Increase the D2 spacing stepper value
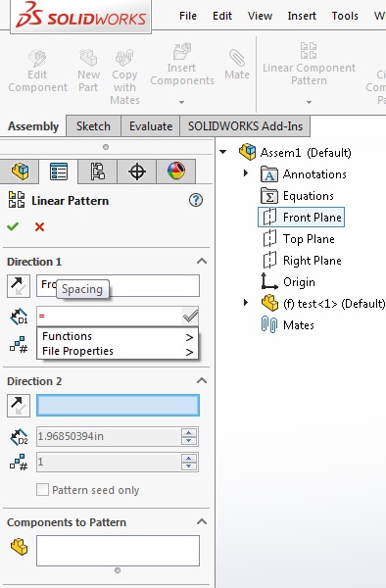Viewport: 386px width, 588px height. [188, 432]
